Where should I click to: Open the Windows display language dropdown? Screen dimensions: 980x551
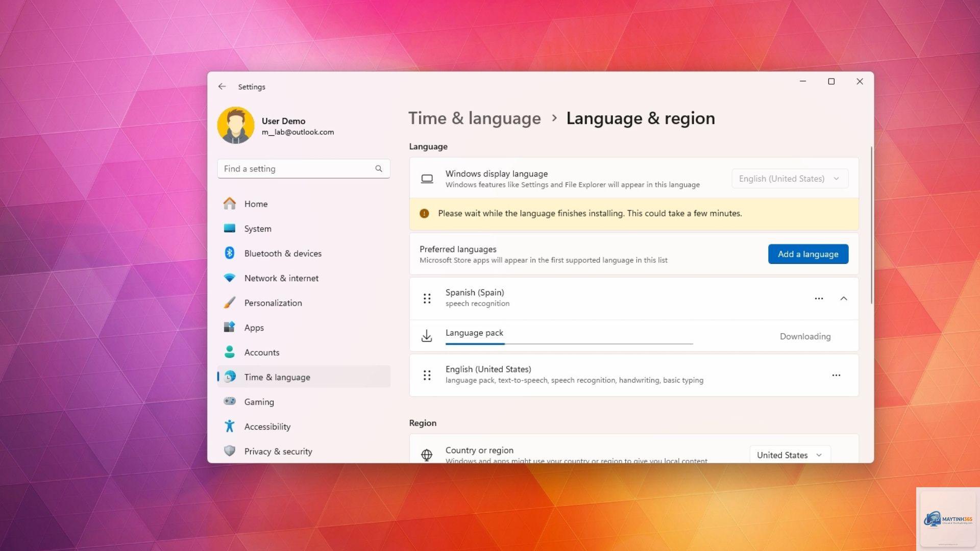point(790,179)
